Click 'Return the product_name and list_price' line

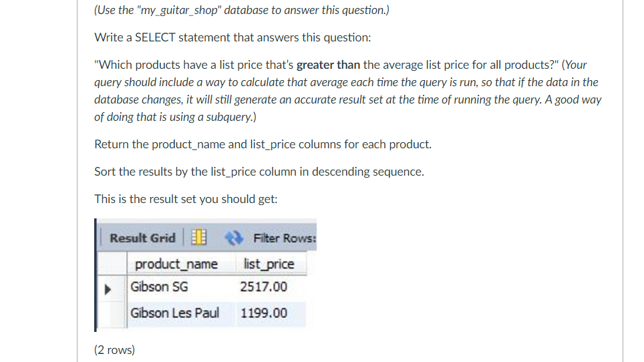tap(263, 144)
